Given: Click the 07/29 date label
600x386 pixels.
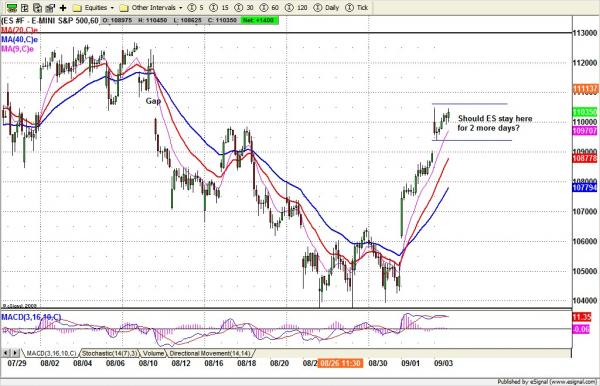Looking at the screenshot, I should pos(17,363).
